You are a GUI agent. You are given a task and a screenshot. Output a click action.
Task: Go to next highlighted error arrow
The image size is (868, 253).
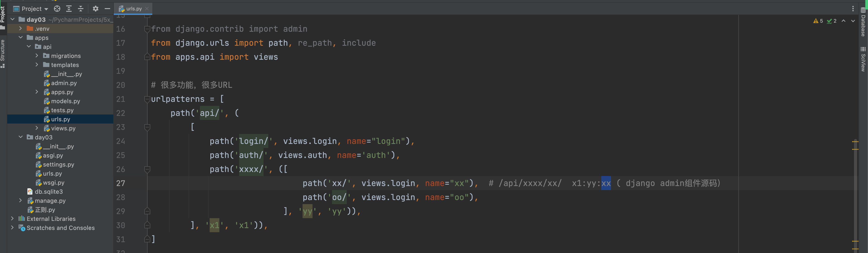coord(853,21)
